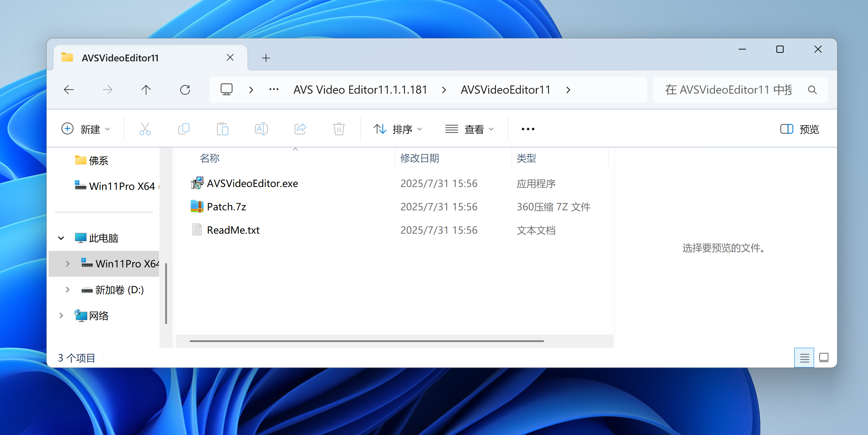
Task: Click the Cut scissors icon
Action: 145,129
